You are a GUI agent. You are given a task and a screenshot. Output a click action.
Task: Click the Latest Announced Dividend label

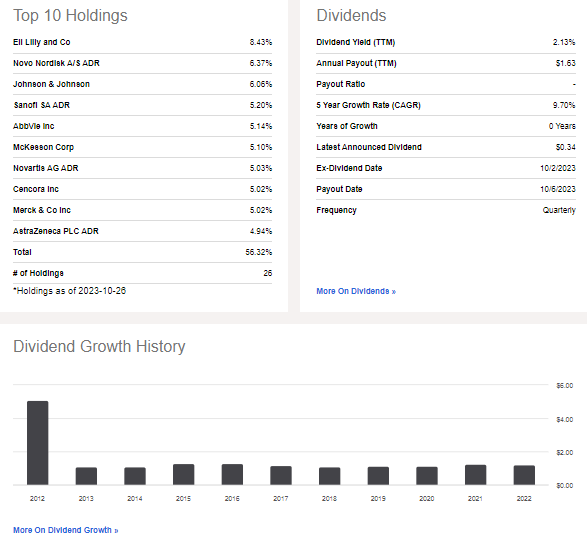(369, 147)
